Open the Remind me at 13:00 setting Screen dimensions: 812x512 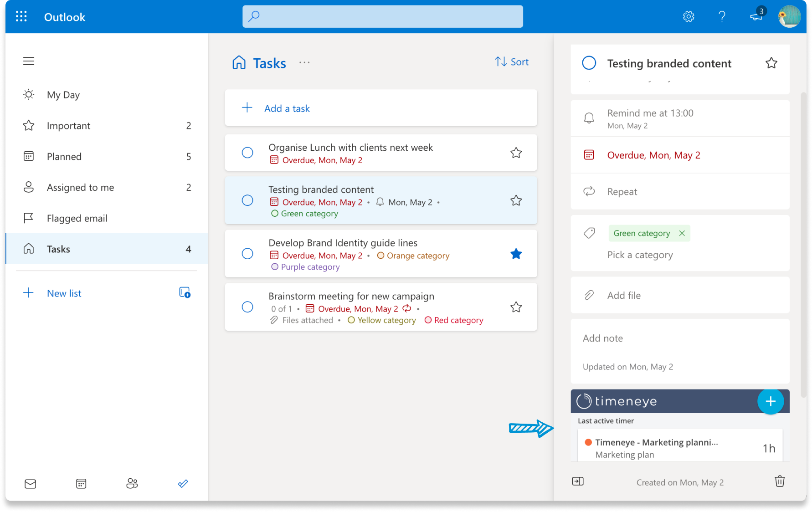coord(680,118)
